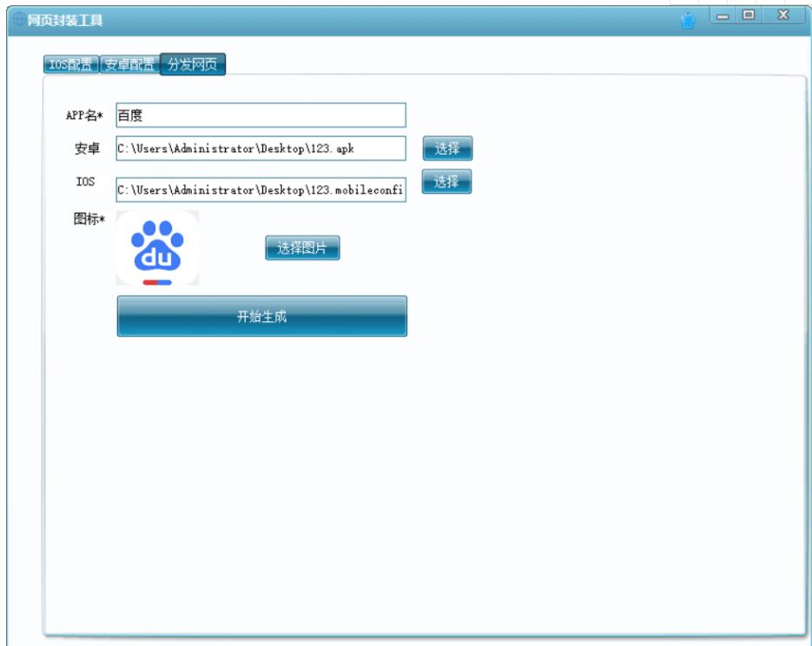Click the 网页封装工具 window title text

(65, 20)
